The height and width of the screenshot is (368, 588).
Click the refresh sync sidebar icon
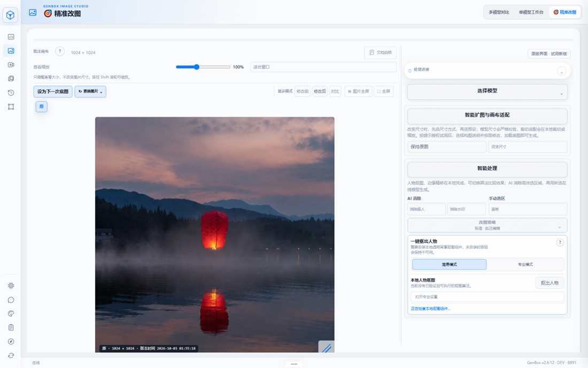(11, 355)
